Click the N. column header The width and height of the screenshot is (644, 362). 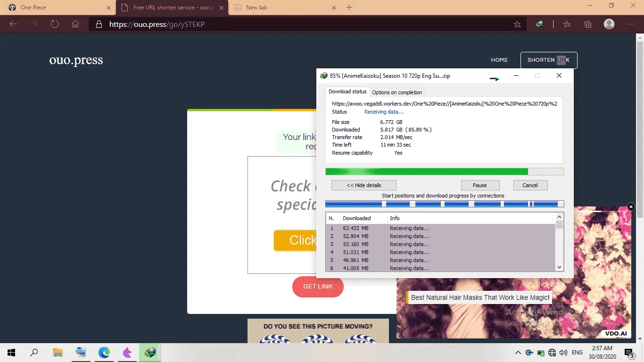[333, 218]
